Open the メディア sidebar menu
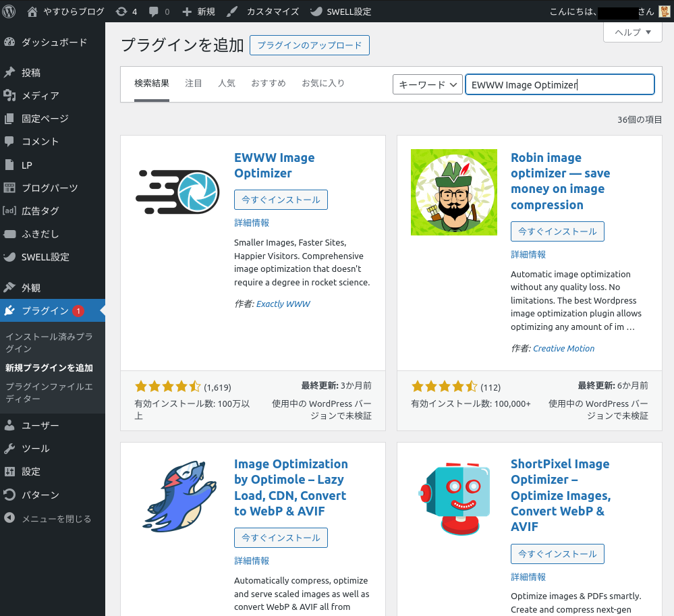 [x=40, y=96]
